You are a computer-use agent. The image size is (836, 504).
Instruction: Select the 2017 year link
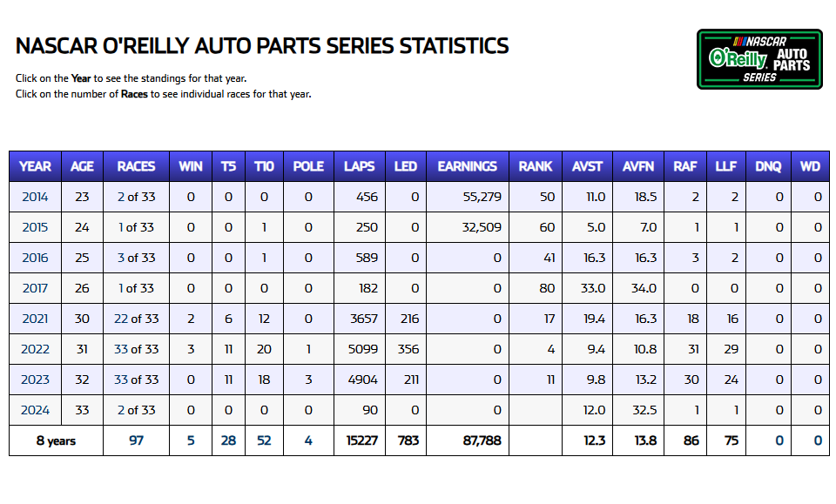pos(35,288)
